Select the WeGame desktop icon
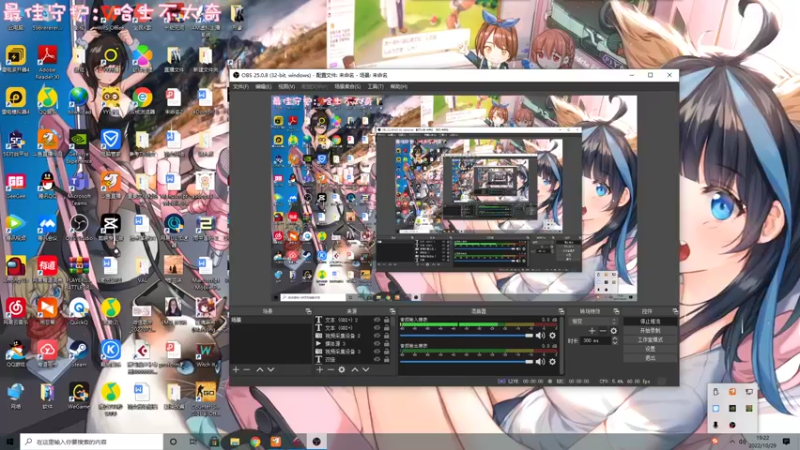The width and height of the screenshot is (800, 450). (79, 396)
